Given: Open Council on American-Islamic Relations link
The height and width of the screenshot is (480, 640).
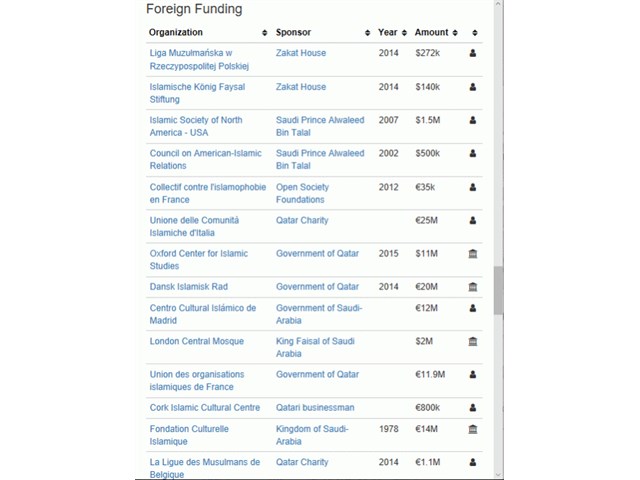Looking at the screenshot, I should (x=205, y=159).
